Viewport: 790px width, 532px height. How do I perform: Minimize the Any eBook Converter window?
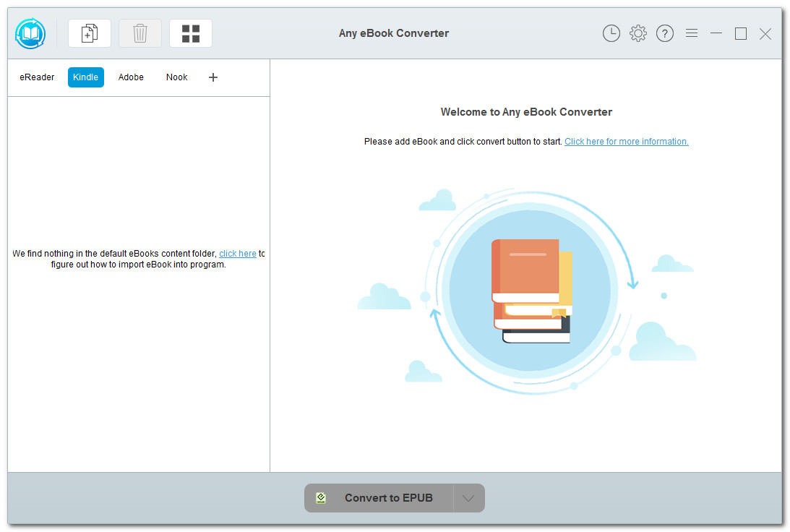coord(716,33)
